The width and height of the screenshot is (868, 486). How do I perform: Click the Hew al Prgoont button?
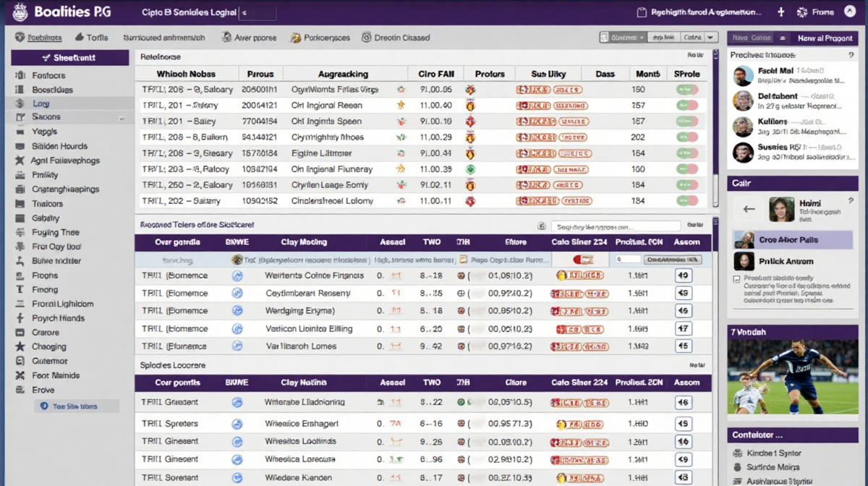coord(825,38)
